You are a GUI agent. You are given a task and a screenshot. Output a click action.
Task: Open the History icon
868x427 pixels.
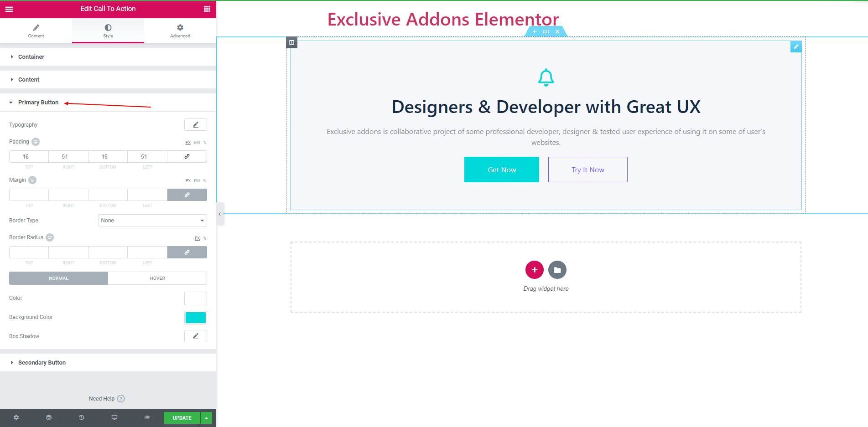82,418
